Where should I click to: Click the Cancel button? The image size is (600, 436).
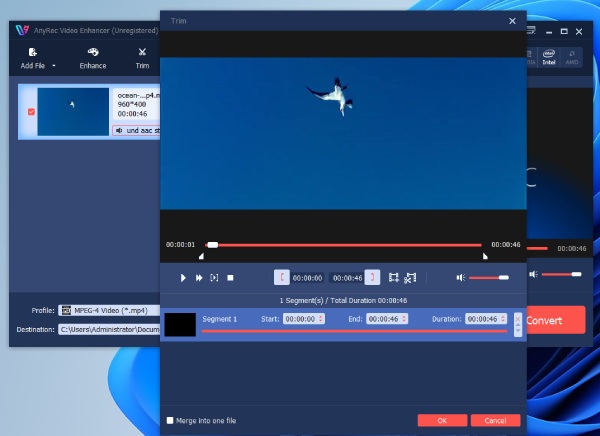pyautogui.click(x=496, y=420)
